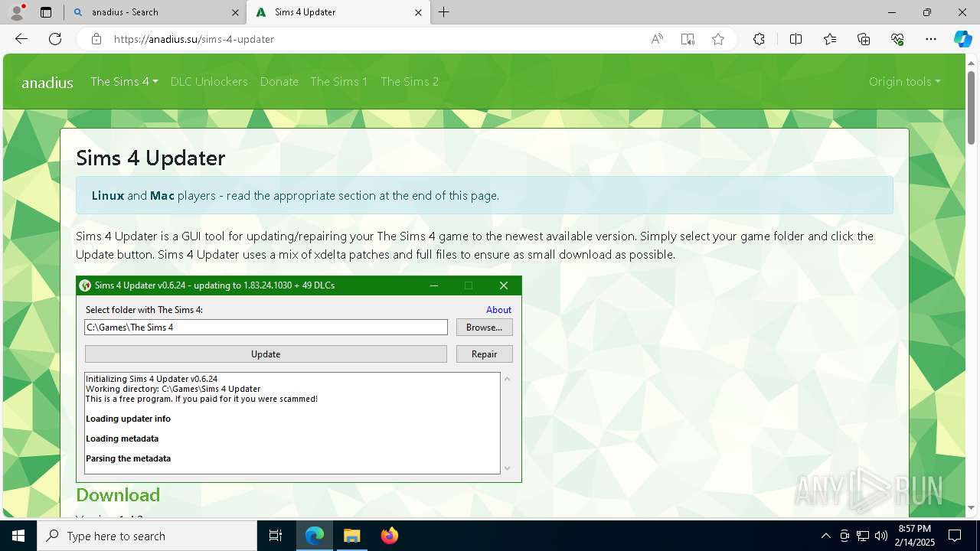Open the network tray icon
980x551 pixels.
(x=863, y=536)
